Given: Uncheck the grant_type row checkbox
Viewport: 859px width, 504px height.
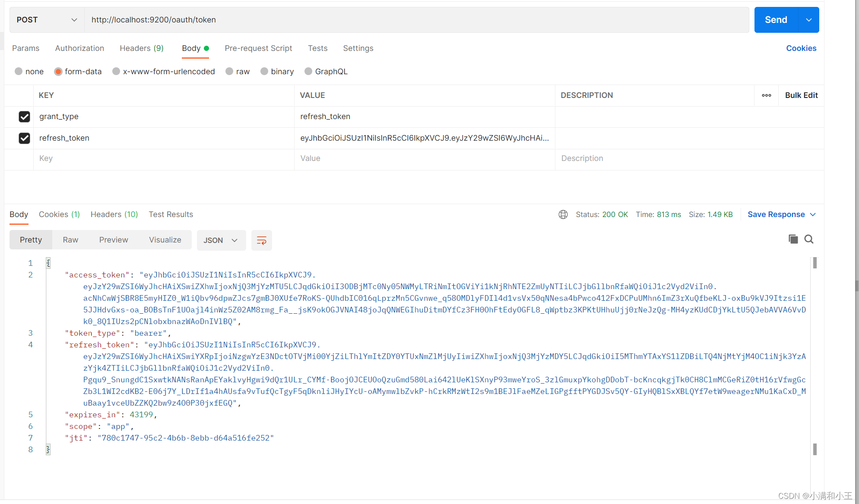Looking at the screenshot, I should pyautogui.click(x=24, y=117).
